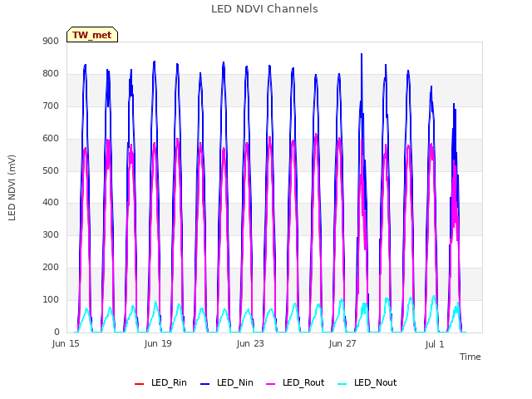Click the 300 y-axis tick label
The height and width of the screenshot is (399, 532).
click(x=51, y=234)
